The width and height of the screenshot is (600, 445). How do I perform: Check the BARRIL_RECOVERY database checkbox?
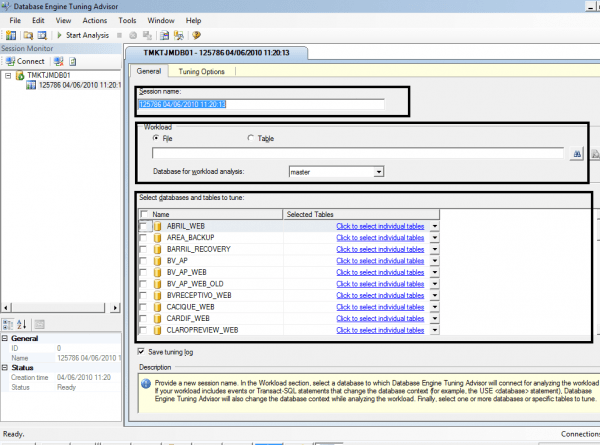tap(143, 249)
